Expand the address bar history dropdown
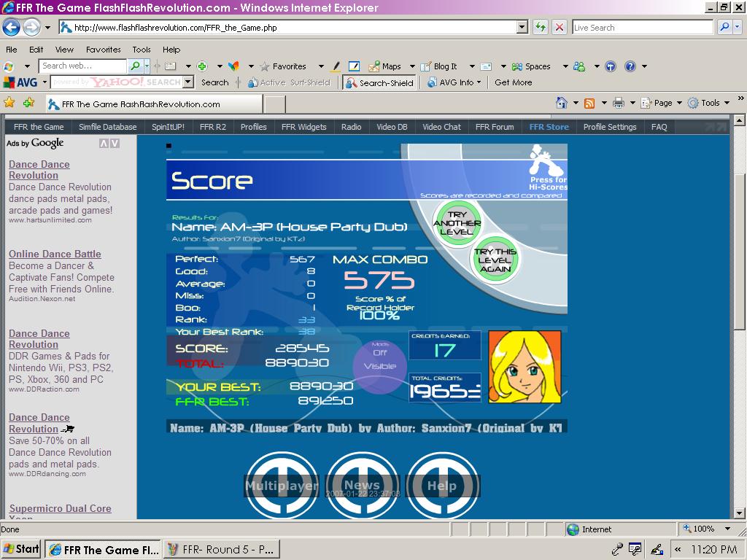Screen dimensions: 747x560 pos(522,27)
